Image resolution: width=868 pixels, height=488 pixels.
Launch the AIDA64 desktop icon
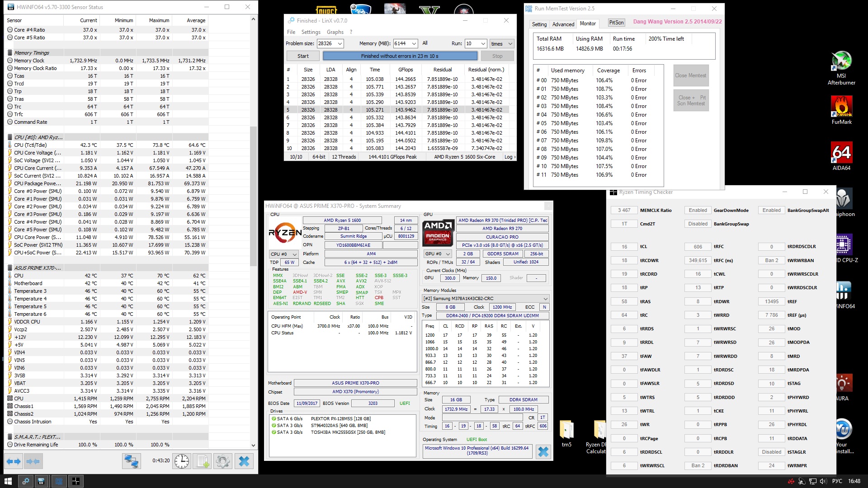(x=841, y=156)
